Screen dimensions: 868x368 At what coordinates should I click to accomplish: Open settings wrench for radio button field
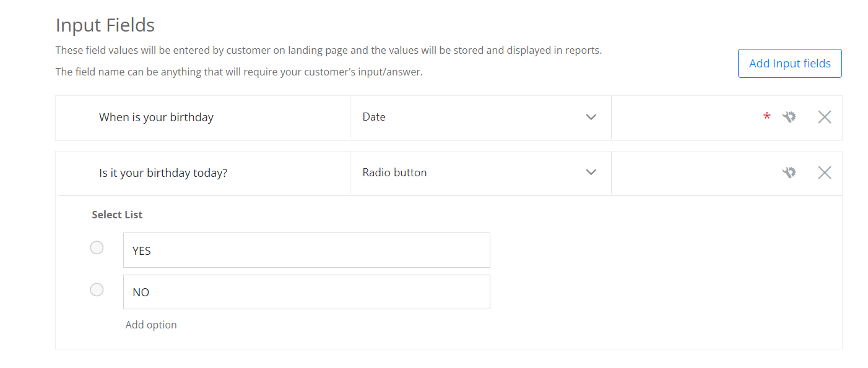(x=789, y=173)
